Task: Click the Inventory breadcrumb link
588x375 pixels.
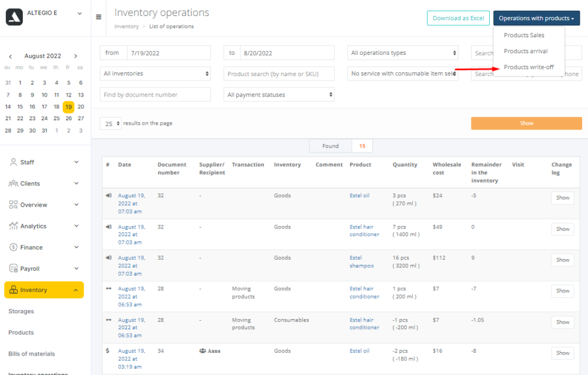Action: click(x=126, y=26)
